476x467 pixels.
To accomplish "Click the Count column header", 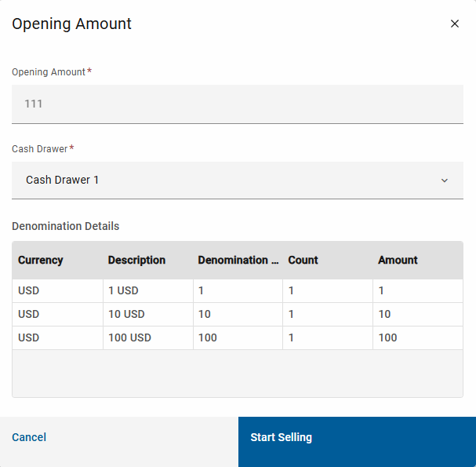I will click(303, 260).
